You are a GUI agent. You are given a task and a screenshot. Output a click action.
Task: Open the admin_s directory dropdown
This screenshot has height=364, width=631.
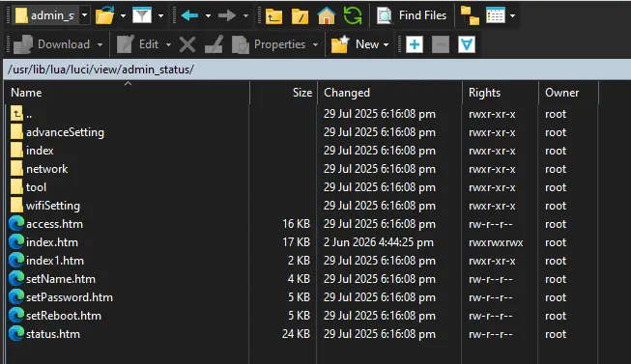(x=84, y=15)
